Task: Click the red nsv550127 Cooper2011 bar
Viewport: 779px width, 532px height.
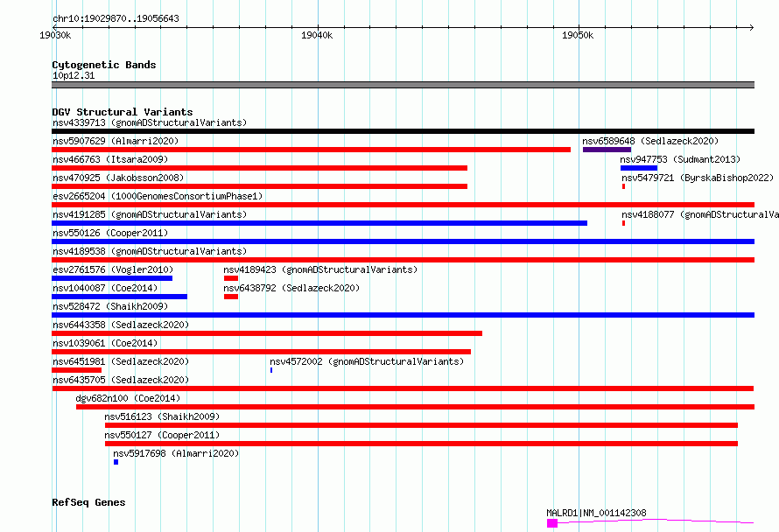Action: pos(421,444)
